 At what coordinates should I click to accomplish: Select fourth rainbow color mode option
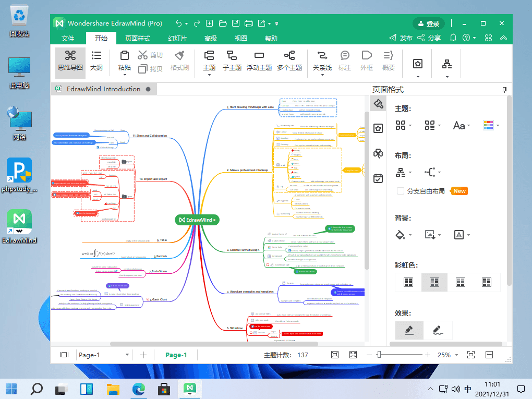pos(487,282)
